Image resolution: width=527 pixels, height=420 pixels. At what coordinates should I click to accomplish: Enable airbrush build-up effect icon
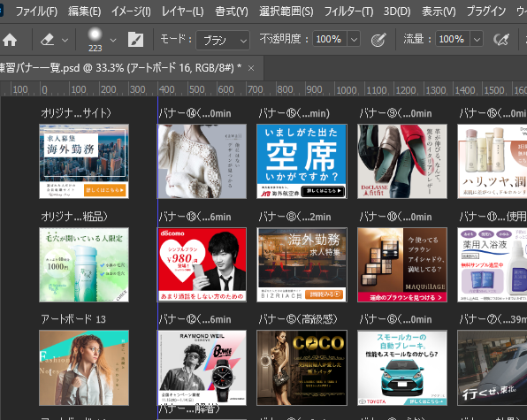(501, 40)
